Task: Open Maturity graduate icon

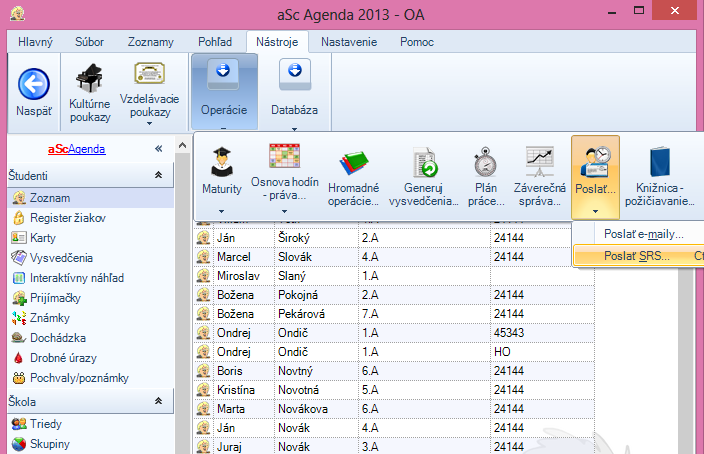Action: click(222, 162)
